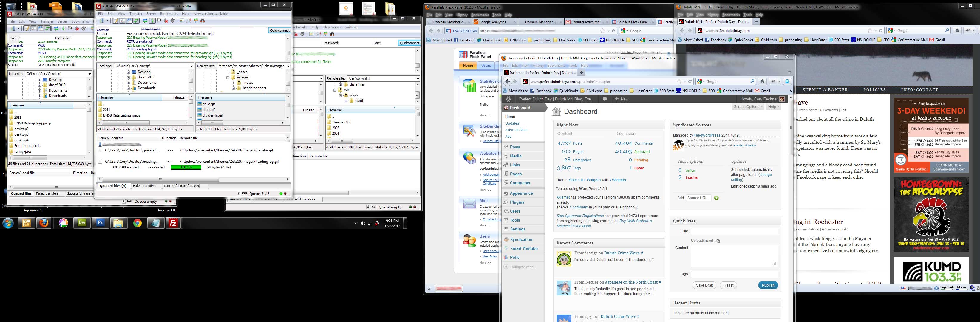This screenshot has width=980, height=322.
Task: Open Google Chrome from the taskbar
Action: (x=137, y=223)
